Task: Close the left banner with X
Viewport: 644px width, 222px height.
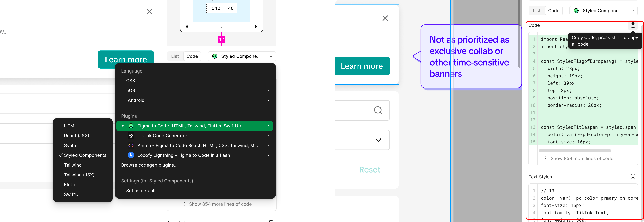Action: (x=149, y=12)
